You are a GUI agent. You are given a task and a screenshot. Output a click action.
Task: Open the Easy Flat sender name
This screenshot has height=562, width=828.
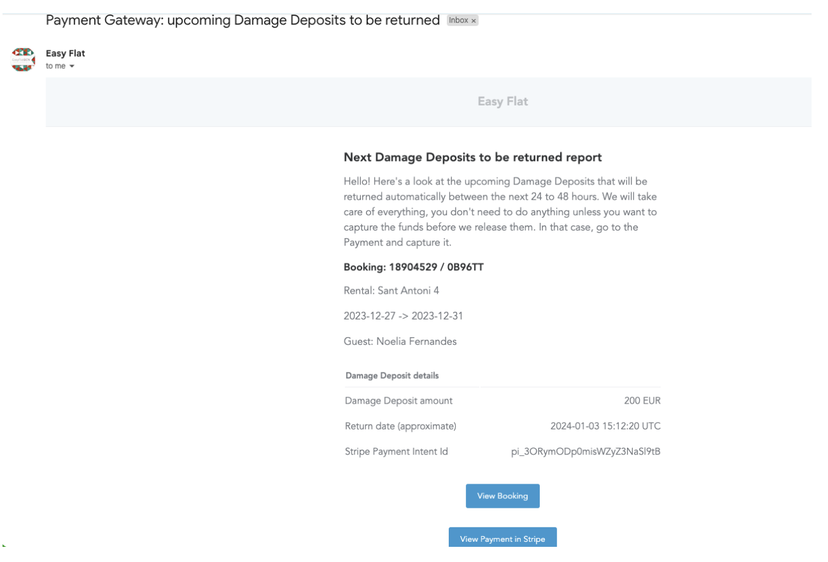65,54
